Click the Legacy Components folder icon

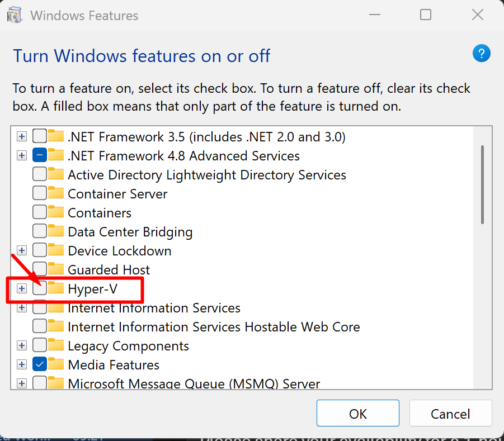point(56,346)
